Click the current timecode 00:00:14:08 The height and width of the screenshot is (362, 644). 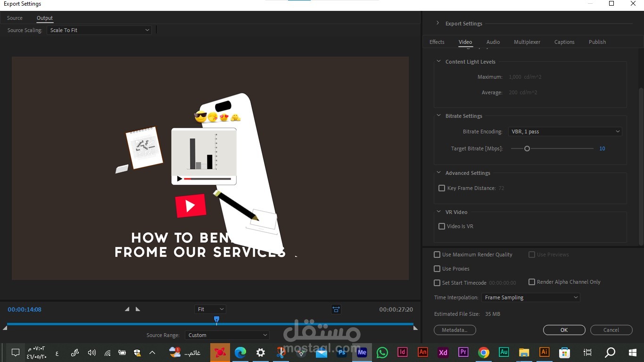click(25, 310)
